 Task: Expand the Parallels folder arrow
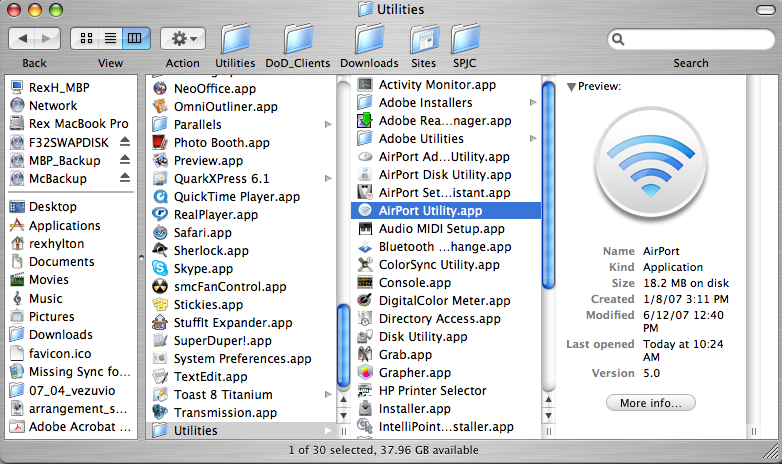coord(328,124)
